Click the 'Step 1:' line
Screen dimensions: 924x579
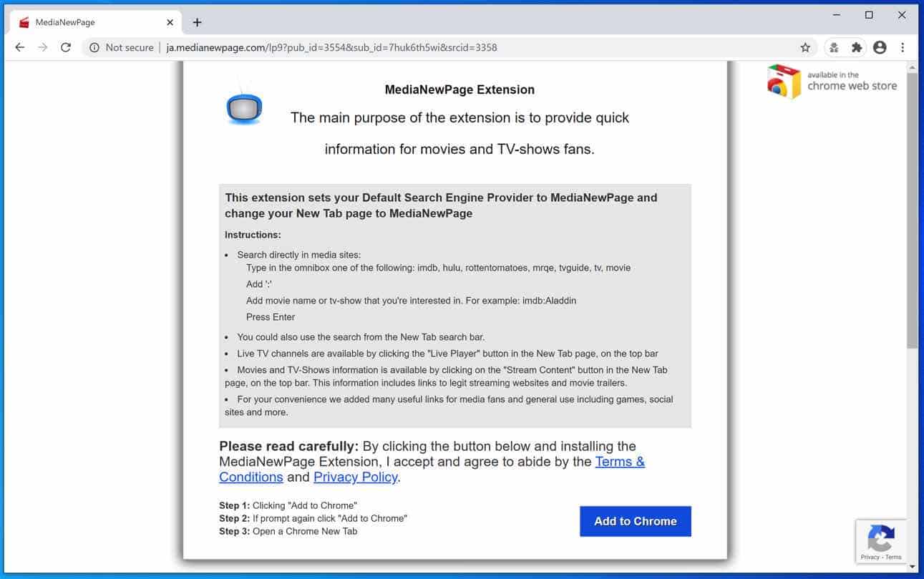288,505
